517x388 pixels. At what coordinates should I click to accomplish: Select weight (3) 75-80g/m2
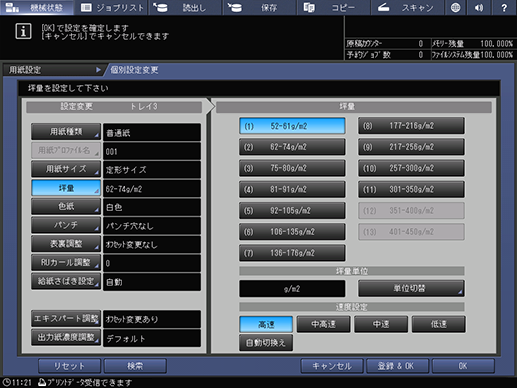click(x=292, y=168)
